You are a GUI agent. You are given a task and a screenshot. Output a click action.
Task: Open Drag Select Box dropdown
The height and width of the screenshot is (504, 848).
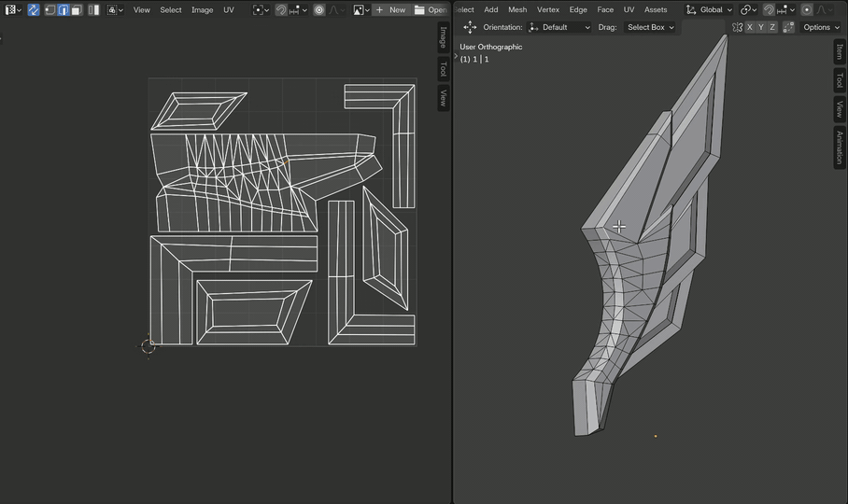coord(651,27)
